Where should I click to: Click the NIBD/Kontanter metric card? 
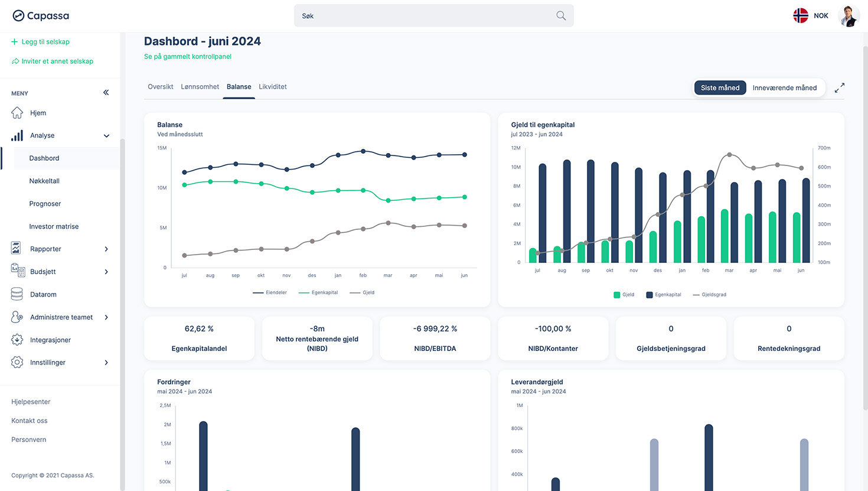[x=553, y=338]
